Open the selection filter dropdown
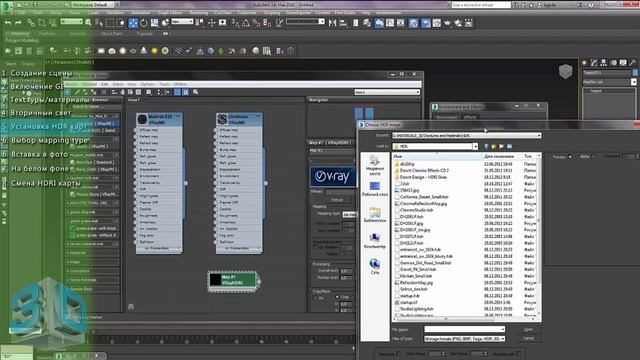640x360 pixels. click(71, 22)
